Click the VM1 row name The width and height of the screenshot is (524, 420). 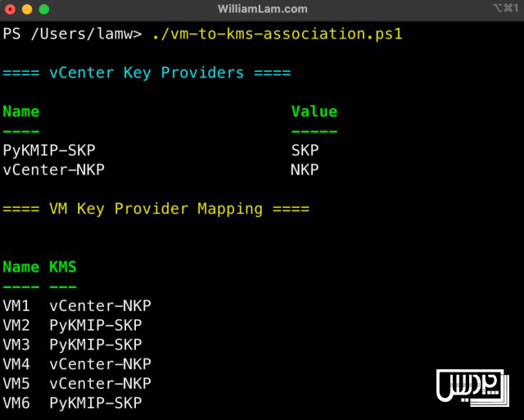click(x=16, y=305)
